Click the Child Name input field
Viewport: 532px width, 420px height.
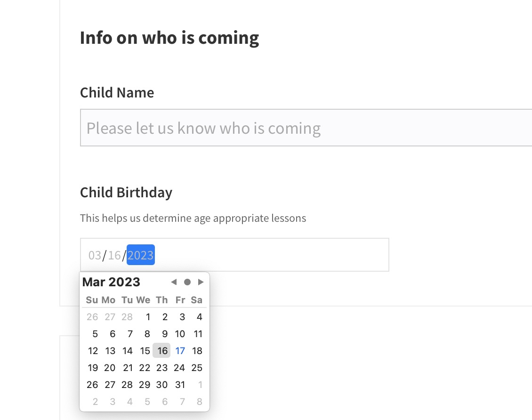click(x=306, y=128)
